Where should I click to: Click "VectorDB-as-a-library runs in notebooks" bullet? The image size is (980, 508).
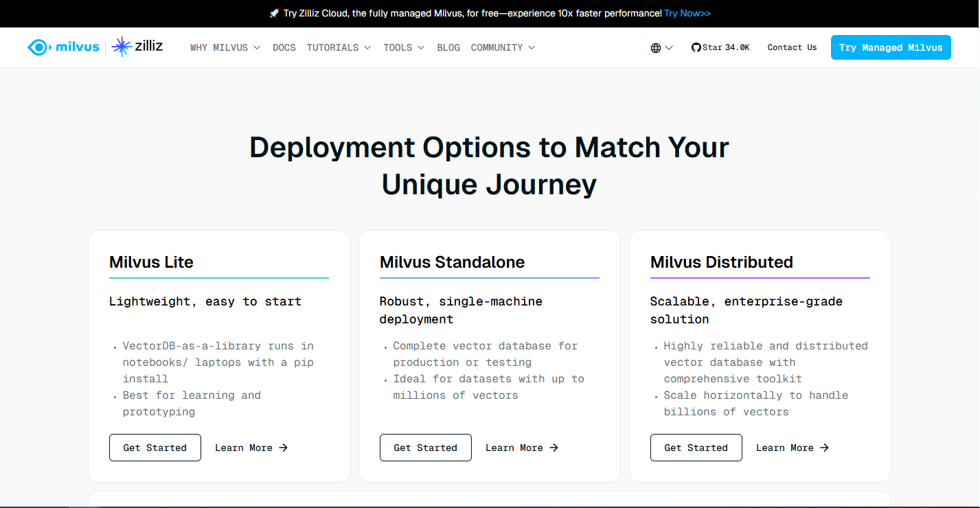(218, 362)
